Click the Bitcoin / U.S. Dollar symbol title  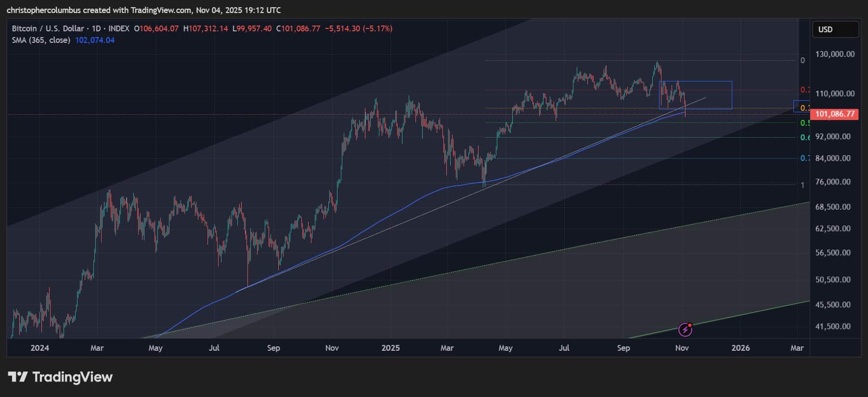click(x=48, y=28)
